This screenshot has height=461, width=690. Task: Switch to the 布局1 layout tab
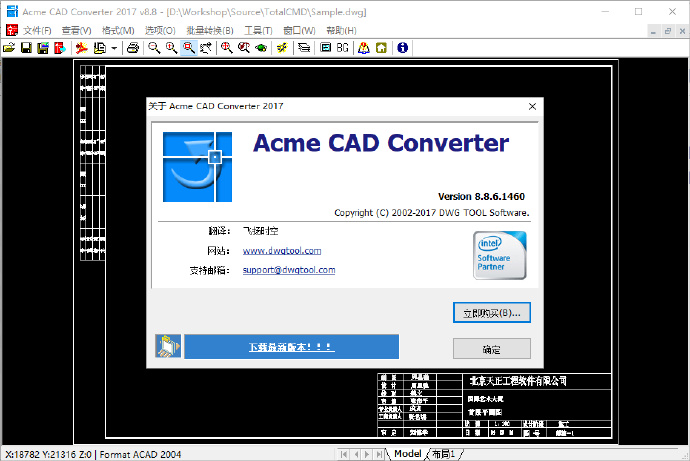click(x=444, y=454)
